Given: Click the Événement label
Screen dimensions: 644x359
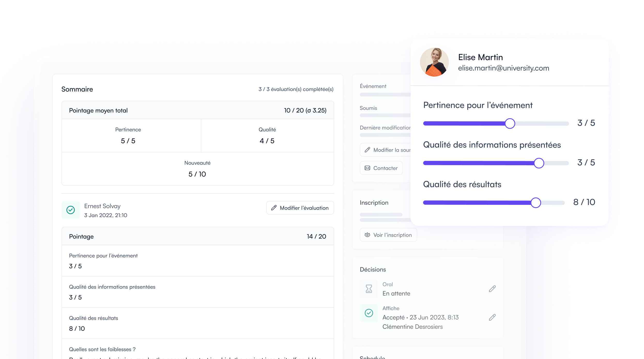Looking at the screenshot, I should (373, 86).
